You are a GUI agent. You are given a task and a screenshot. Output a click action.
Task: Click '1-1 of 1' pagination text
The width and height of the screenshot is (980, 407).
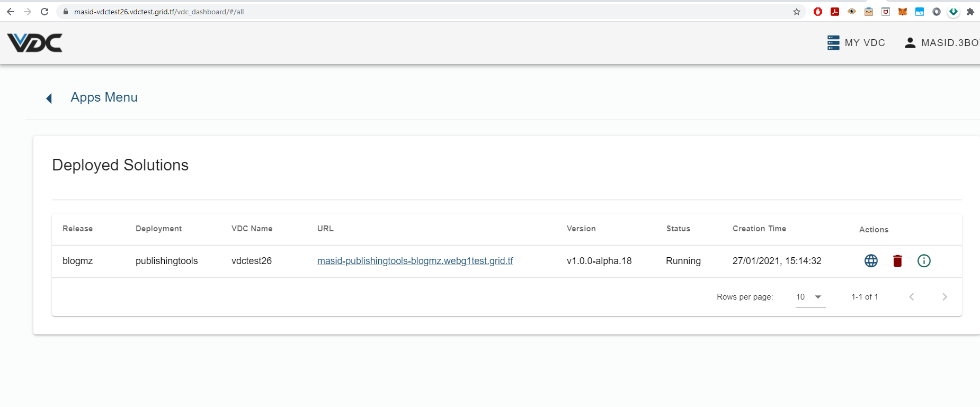click(x=865, y=297)
